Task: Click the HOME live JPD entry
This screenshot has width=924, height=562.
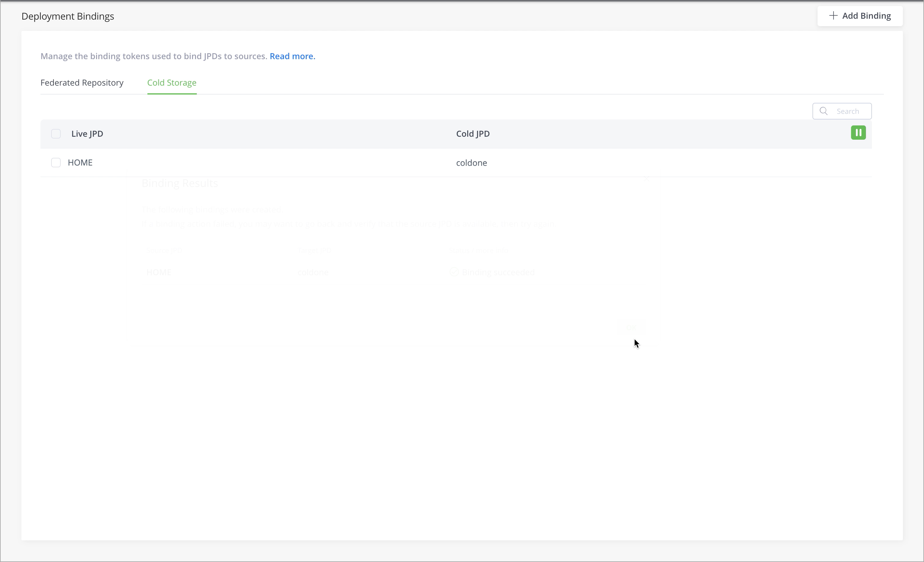Action: pos(80,163)
